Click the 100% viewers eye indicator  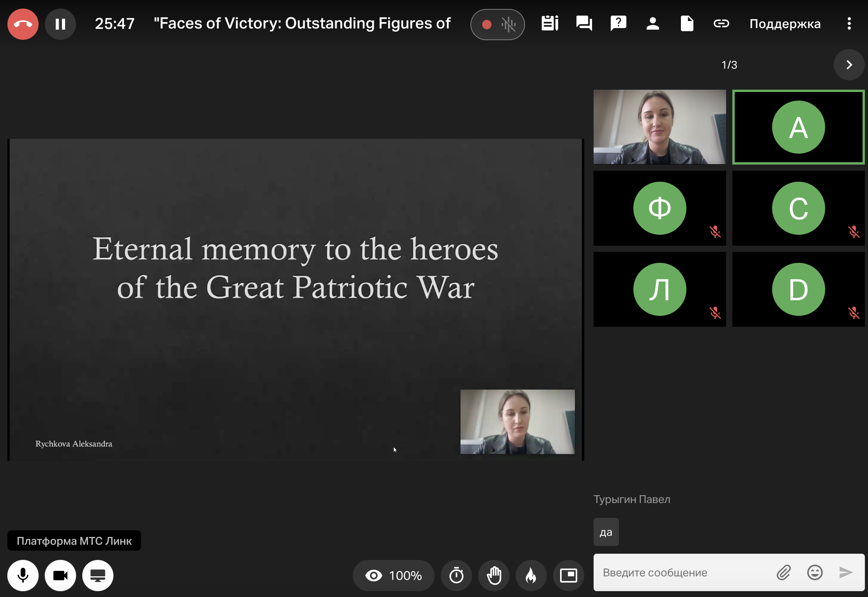[x=394, y=576]
